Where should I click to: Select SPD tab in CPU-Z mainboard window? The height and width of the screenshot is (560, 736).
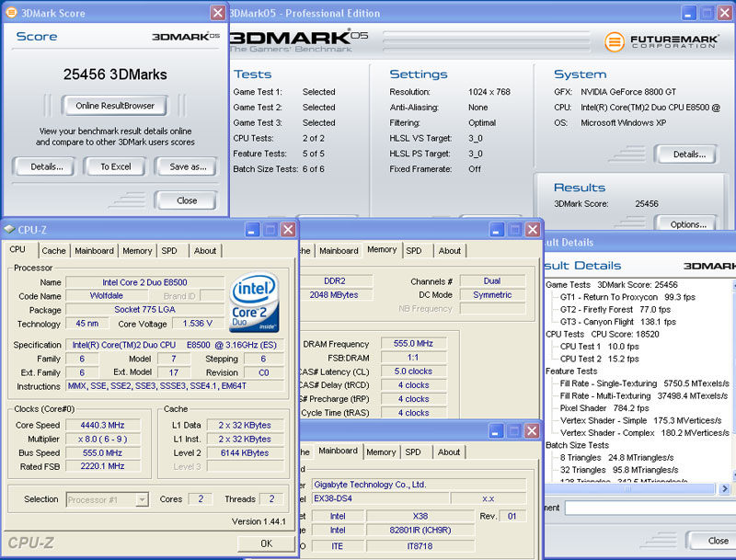click(x=413, y=452)
